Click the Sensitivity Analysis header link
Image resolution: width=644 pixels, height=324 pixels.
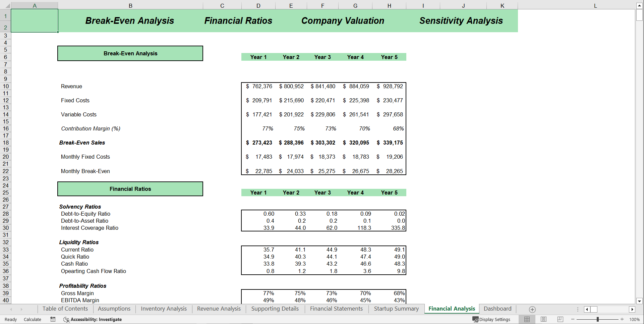(x=461, y=21)
